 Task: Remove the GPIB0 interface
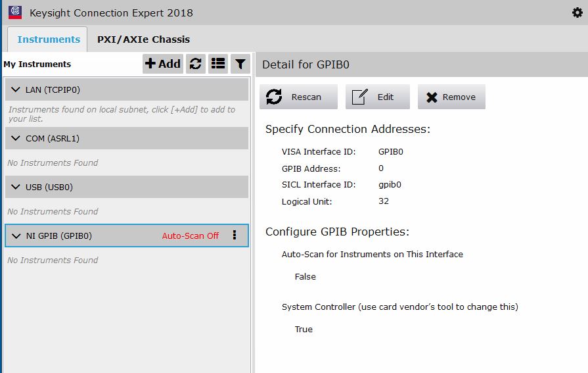(451, 97)
